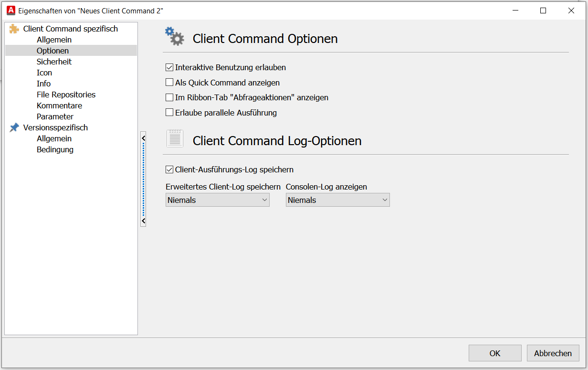Click the red application icon in title bar

10,11
